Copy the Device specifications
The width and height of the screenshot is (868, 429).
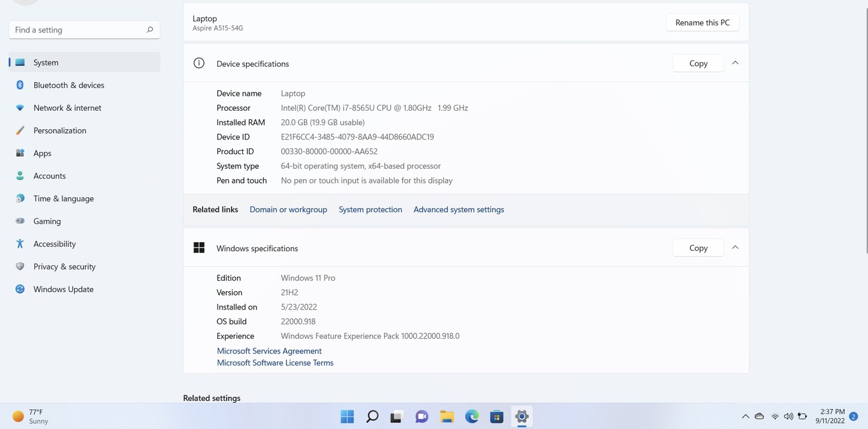698,64
